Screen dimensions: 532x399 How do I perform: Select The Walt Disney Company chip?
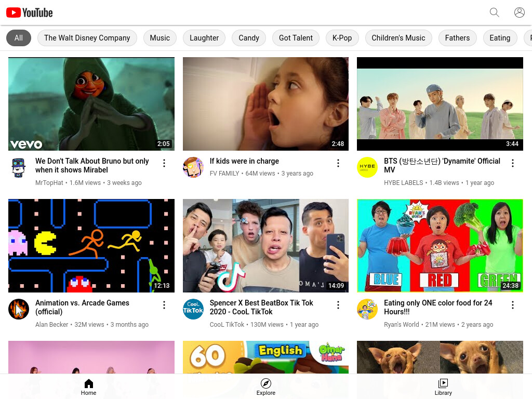click(x=87, y=38)
